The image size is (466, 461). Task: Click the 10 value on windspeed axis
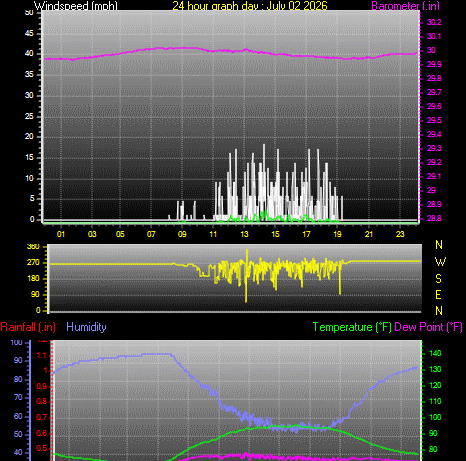29,178
